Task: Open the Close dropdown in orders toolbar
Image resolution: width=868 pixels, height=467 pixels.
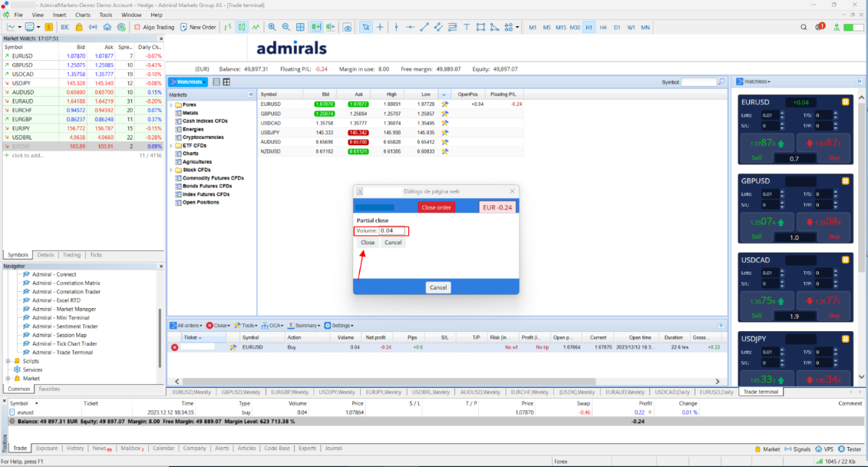Action: coord(218,326)
